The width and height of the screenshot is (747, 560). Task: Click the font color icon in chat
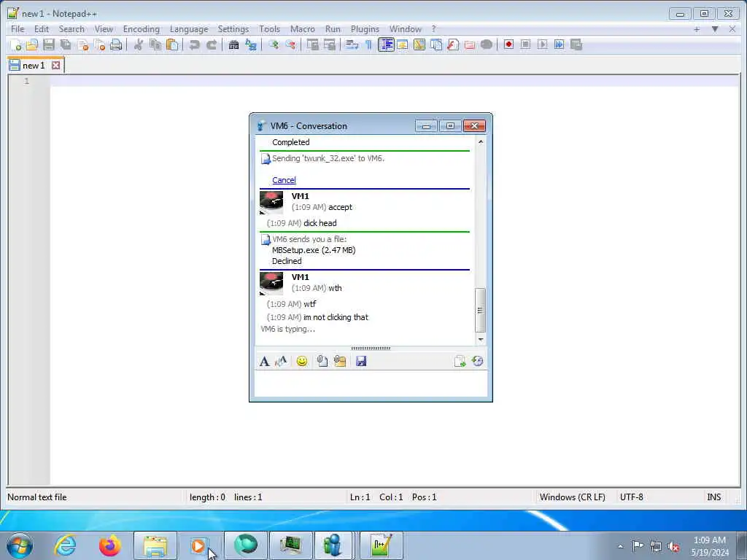click(281, 362)
